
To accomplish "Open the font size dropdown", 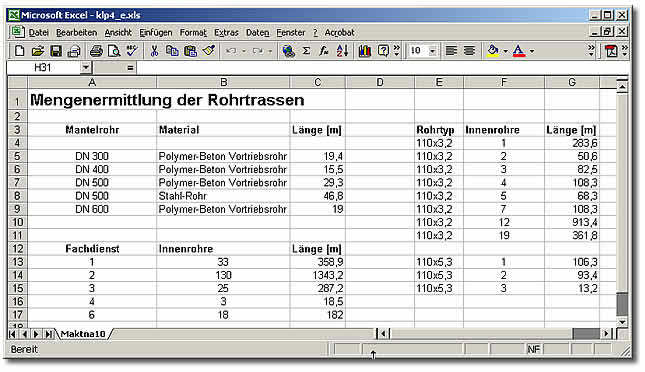I will pyautogui.click(x=432, y=51).
